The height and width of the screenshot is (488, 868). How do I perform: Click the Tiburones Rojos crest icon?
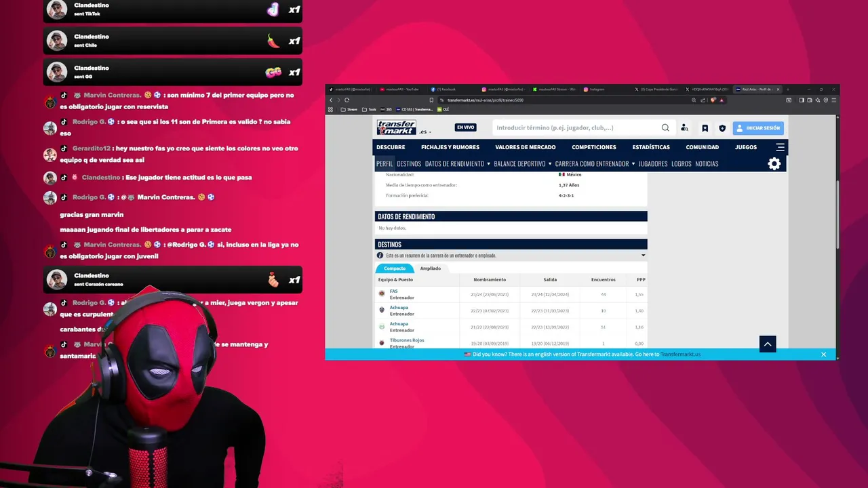pyautogui.click(x=382, y=342)
